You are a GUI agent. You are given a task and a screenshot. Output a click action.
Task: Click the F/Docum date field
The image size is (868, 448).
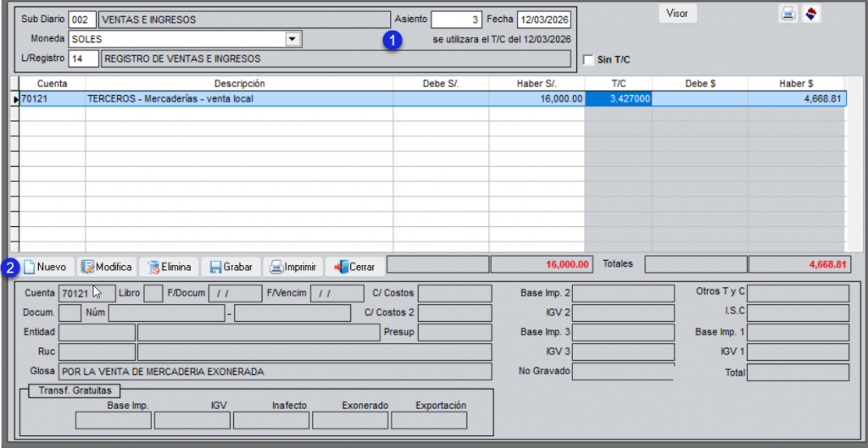pyautogui.click(x=235, y=293)
